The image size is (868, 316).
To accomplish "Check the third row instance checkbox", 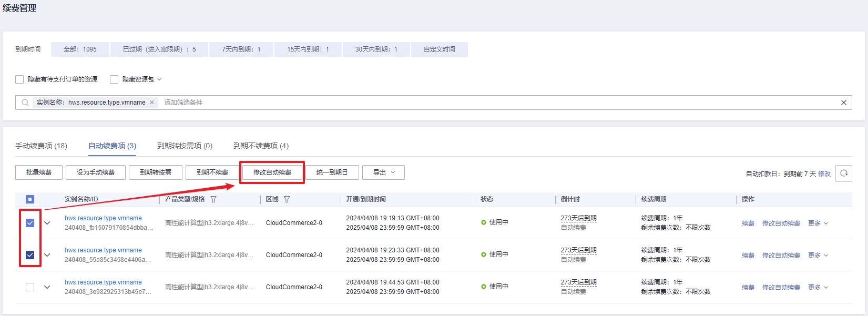I will point(30,287).
